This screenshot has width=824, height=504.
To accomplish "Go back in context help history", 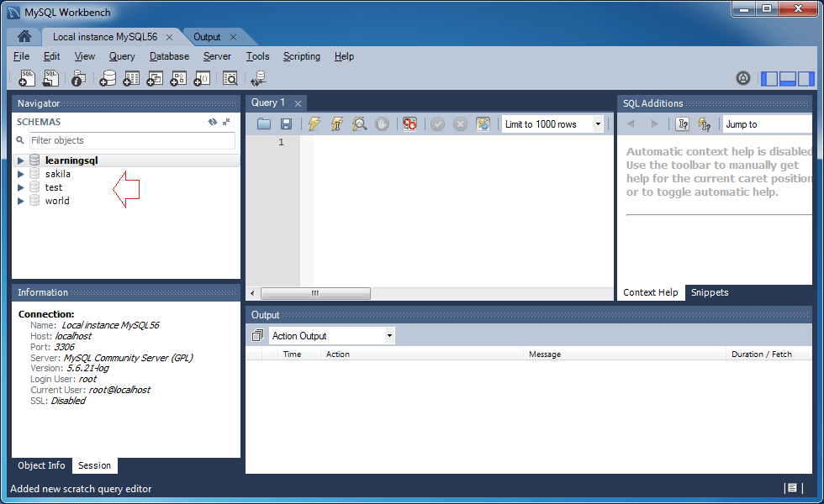I will [x=631, y=124].
